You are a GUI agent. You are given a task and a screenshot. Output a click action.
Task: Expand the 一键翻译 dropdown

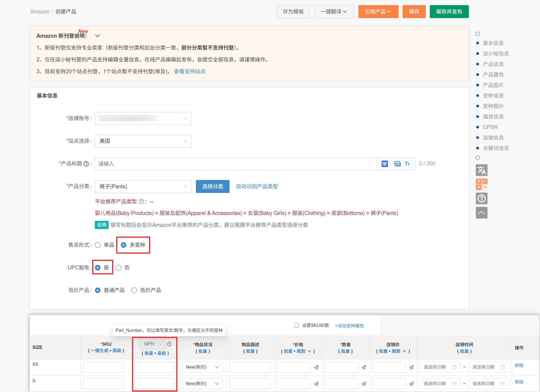click(x=334, y=12)
